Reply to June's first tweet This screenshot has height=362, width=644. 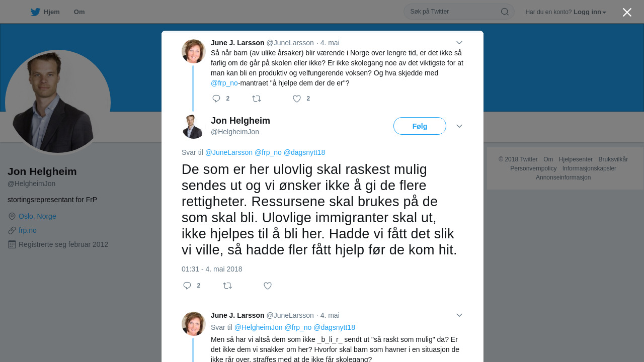click(216, 99)
